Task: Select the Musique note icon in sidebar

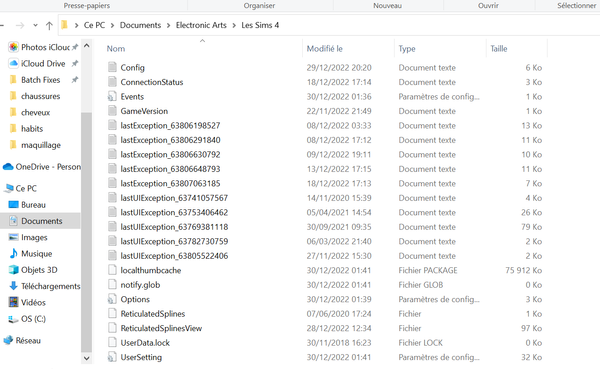Action: tap(13, 253)
